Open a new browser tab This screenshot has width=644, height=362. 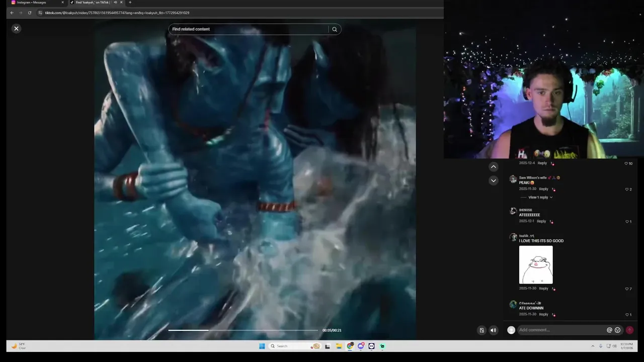tap(130, 3)
